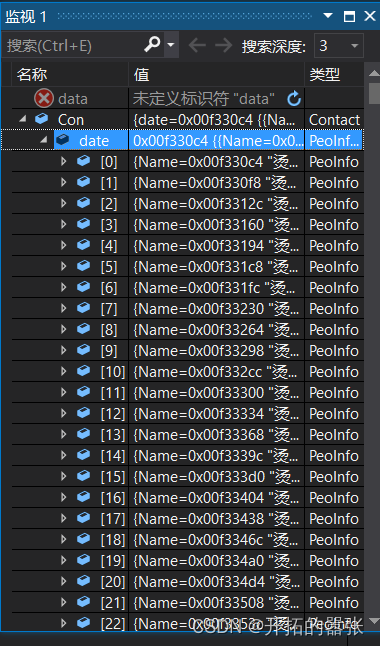Expand array element [7]
The height and width of the screenshot is (646, 380).
[x=63, y=308]
